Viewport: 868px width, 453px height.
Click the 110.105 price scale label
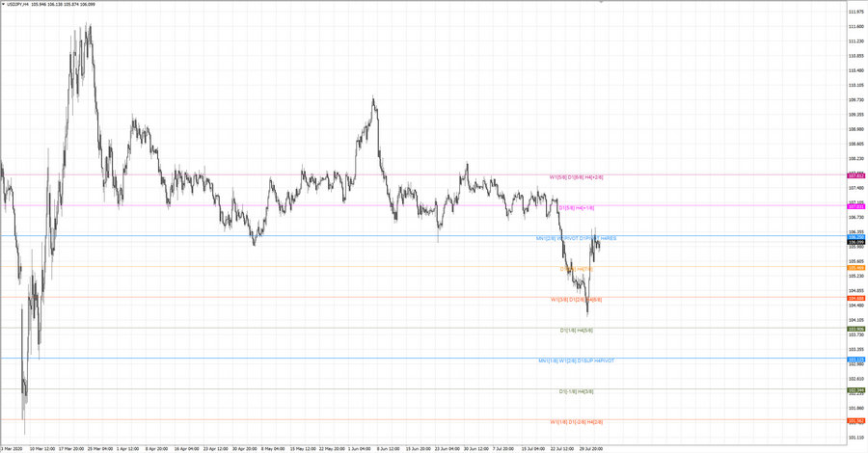coord(856,85)
